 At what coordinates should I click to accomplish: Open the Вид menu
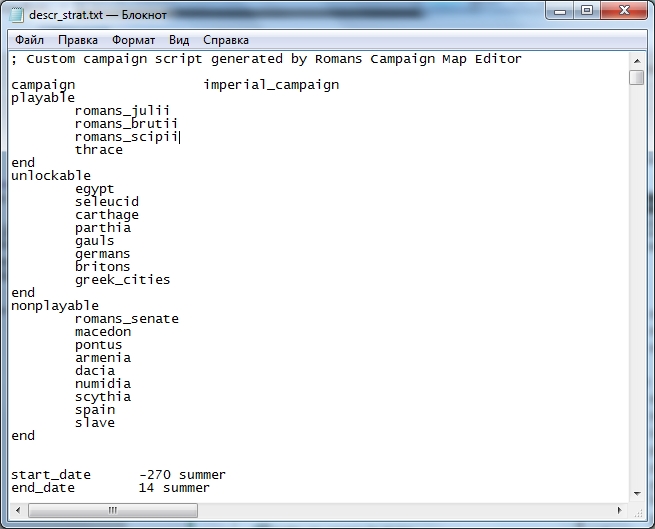179,40
